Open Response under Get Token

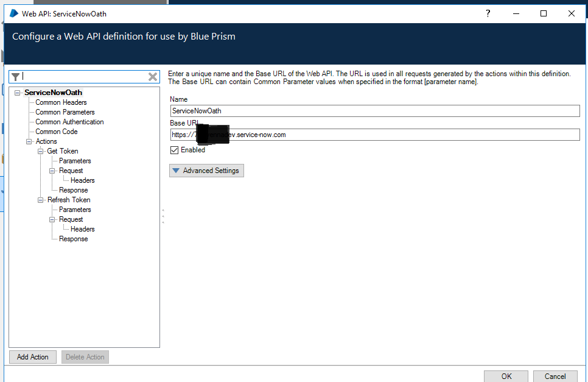click(74, 190)
